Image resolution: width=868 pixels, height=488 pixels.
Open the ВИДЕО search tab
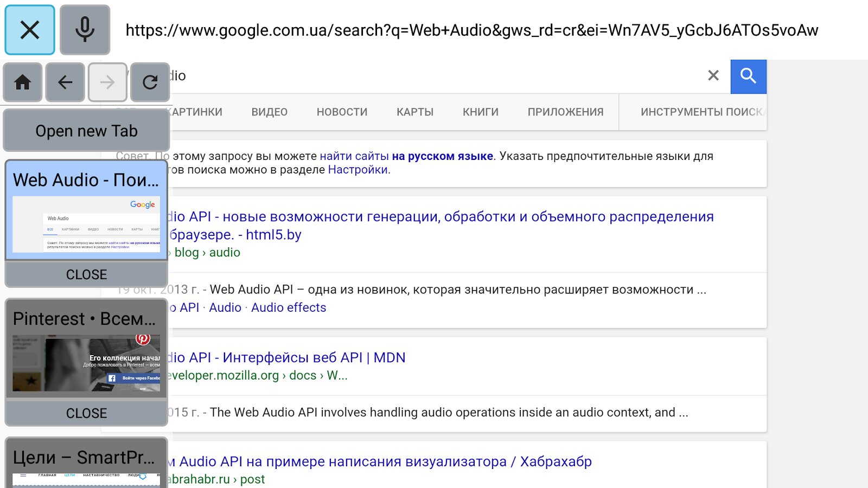coord(269,112)
